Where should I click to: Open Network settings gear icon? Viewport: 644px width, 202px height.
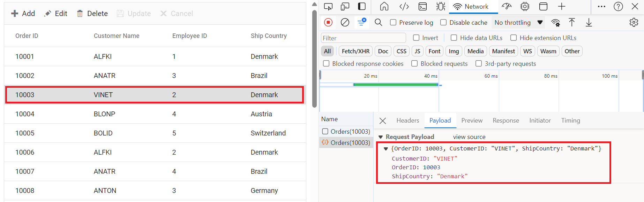click(x=634, y=22)
